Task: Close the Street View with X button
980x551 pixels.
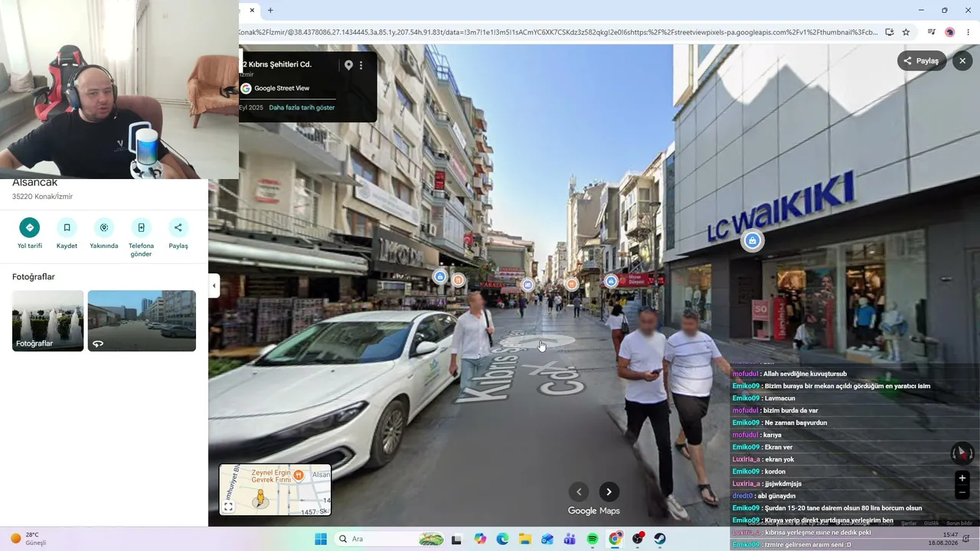Action: 962,61
